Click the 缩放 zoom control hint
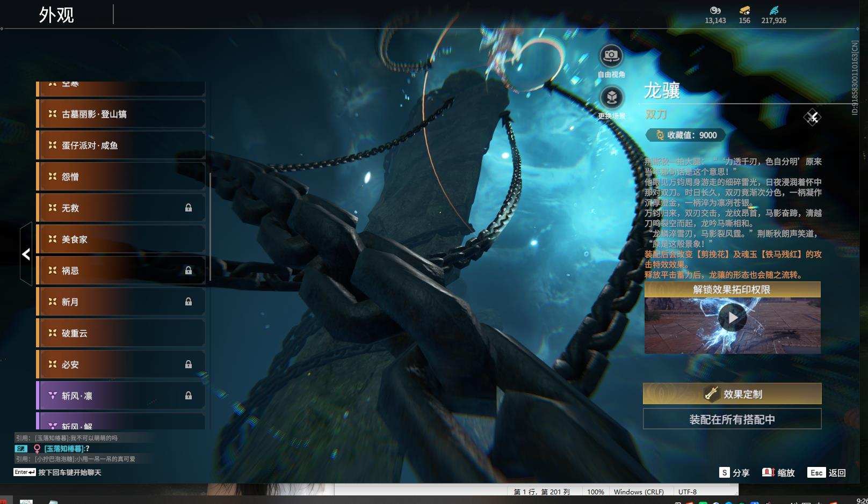This screenshot has height=504, width=868. click(778, 472)
